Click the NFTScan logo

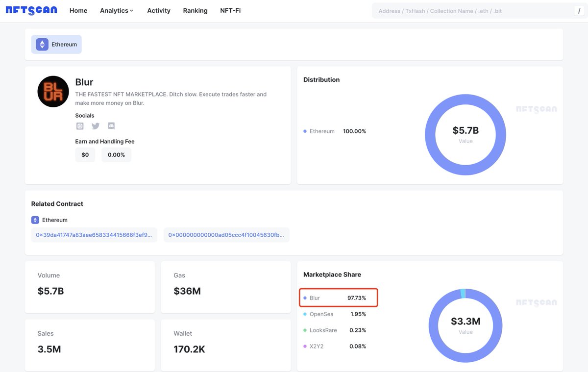pos(31,10)
